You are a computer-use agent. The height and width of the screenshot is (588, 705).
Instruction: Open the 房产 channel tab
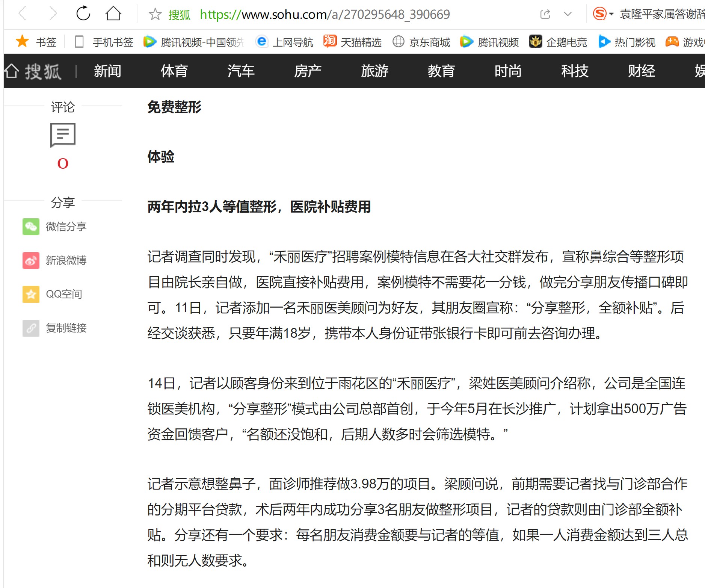pos(308,71)
